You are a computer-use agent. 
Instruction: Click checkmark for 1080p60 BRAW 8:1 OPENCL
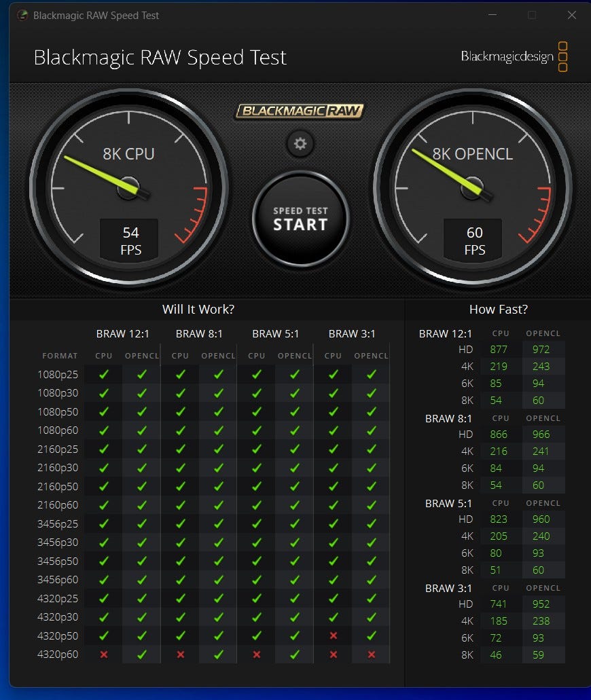[219, 430]
